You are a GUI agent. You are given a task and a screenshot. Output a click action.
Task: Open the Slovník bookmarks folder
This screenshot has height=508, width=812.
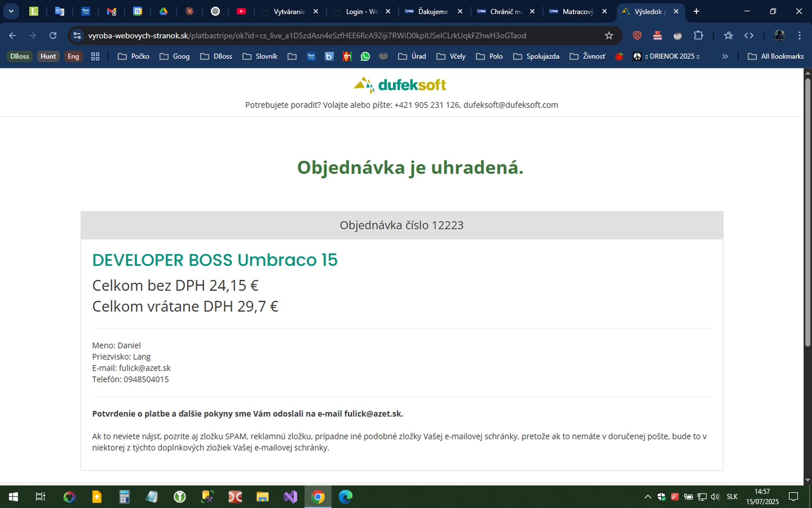[260, 56]
